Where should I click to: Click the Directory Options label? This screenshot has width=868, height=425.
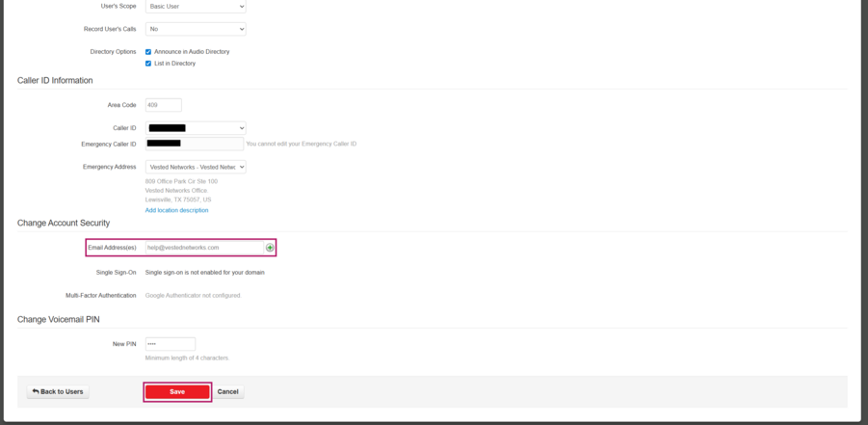(x=113, y=52)
